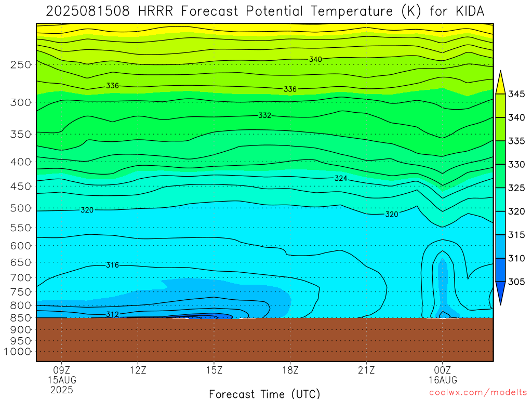The height and width of the screenshot is (399, 532).
Task: Click the 310 value on the color legend
Action: (516, 259)
